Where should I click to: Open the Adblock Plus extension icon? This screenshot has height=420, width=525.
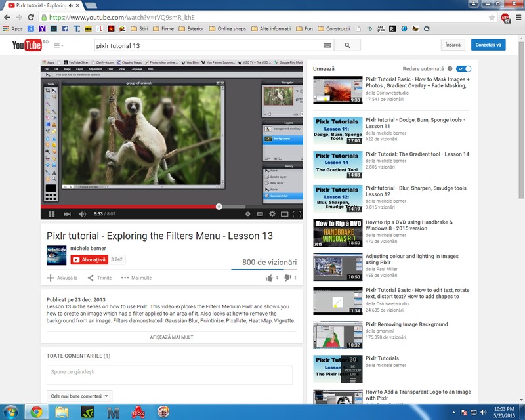click(505, 18)
